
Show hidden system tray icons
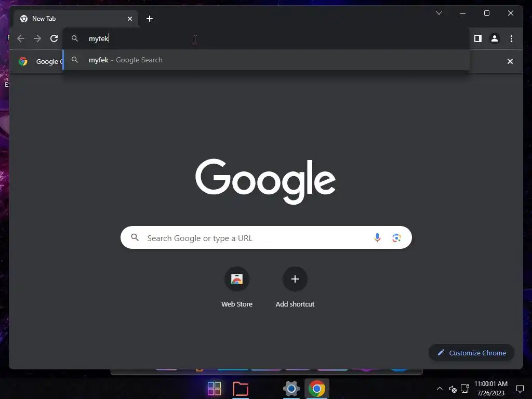440,389
